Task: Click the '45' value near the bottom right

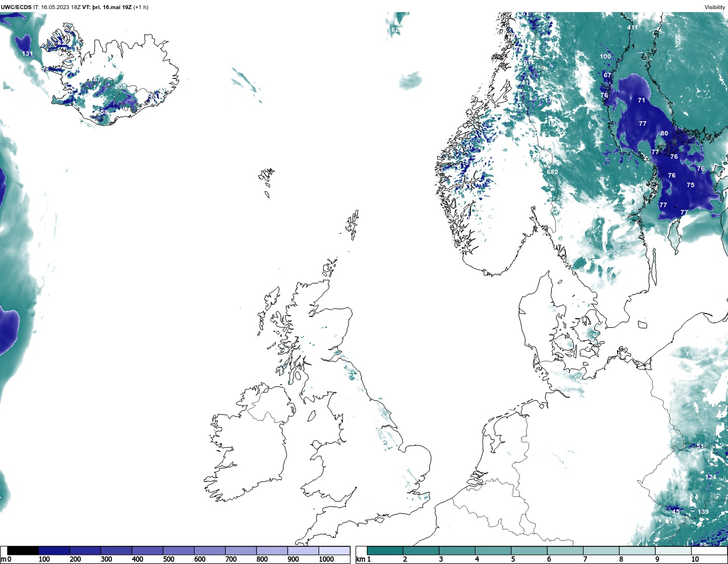Action: pos(676,512)
